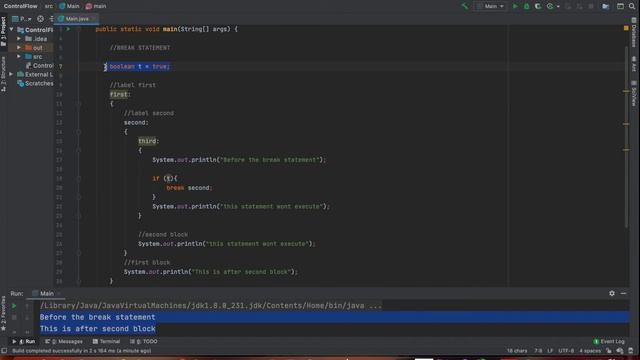The width and height of the screenshot is (640, 360).
Task: Click the gutter run arrow beside main method
Action: [68, 29]
